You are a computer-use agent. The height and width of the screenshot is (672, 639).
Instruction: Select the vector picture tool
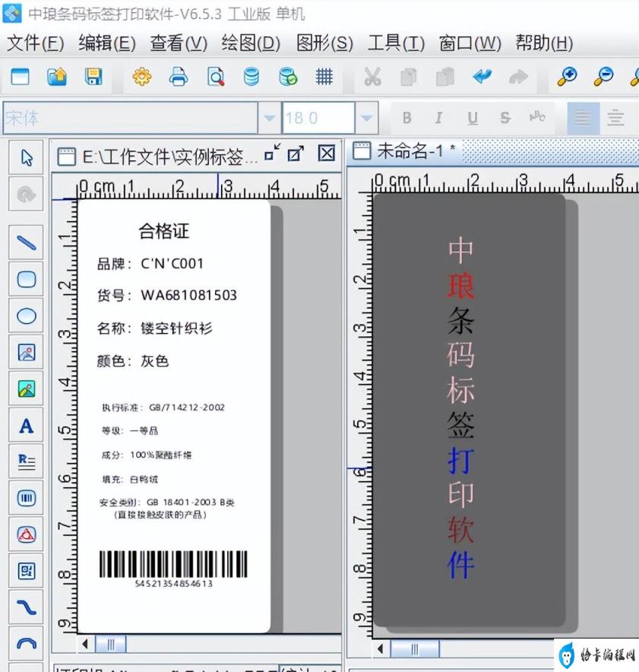pyautogui.click(x=27, y=353)
